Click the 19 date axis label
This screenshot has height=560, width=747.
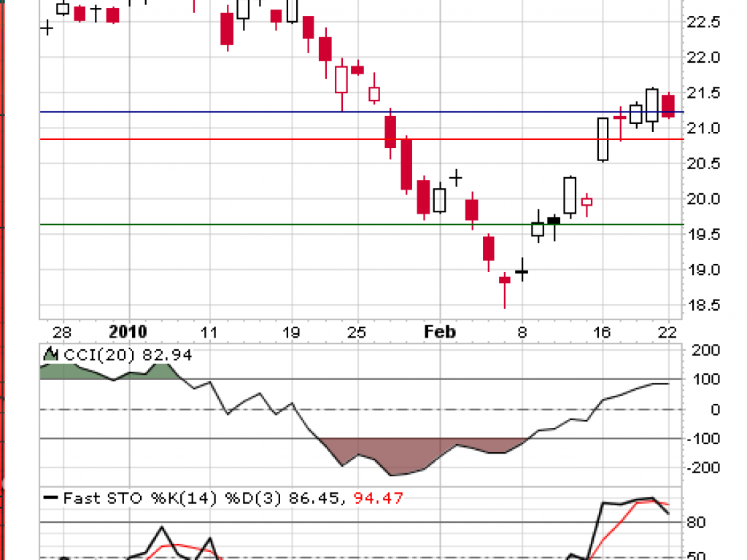tap(291, 332)
